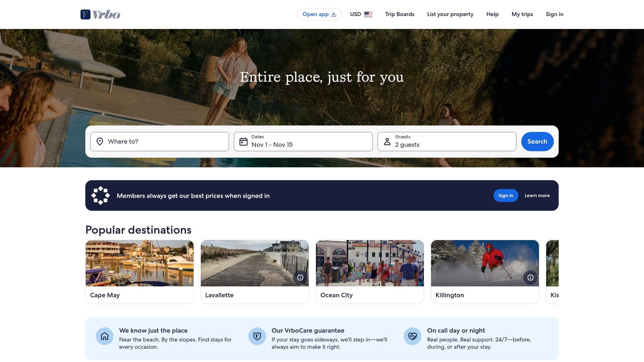Open info icon on Lavallette photo

(300, 278)
